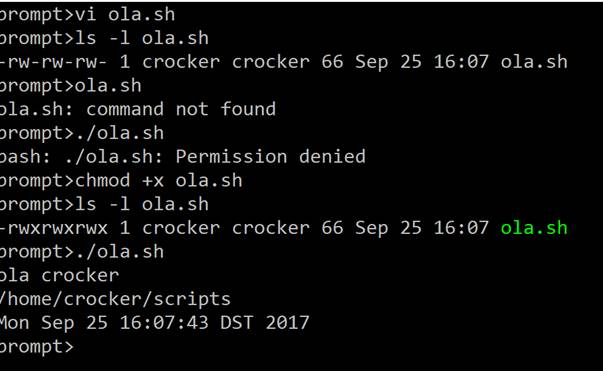Click the word 'found' in the error message

coord(248,110)
